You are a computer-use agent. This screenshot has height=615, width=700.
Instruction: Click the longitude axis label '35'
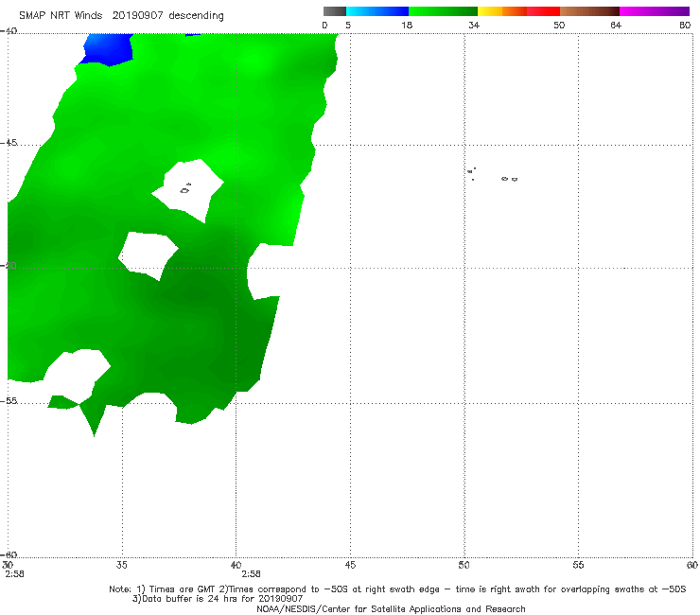point(122,565)
